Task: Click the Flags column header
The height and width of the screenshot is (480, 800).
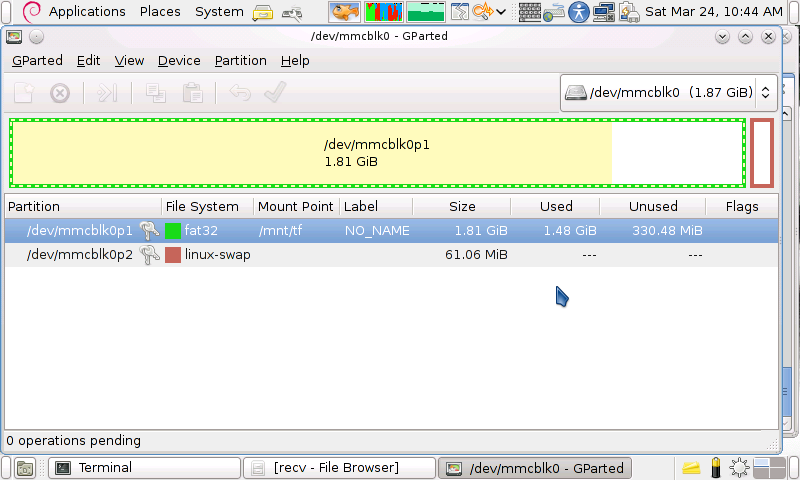Action: [742, 207]
